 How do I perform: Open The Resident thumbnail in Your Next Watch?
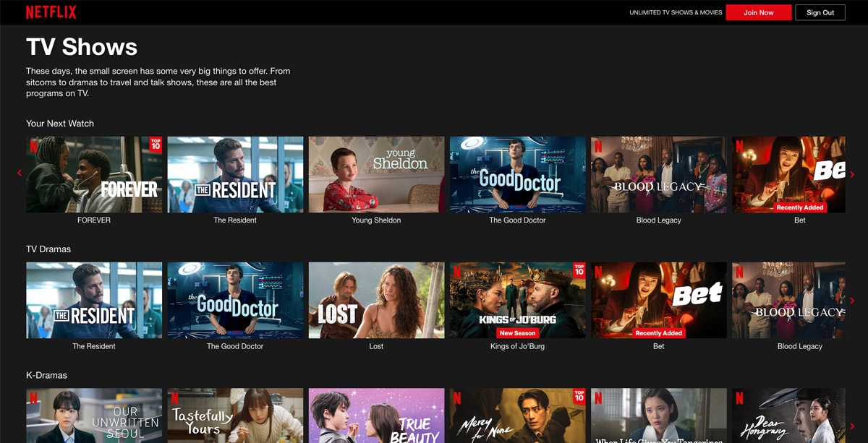[235, 174]
